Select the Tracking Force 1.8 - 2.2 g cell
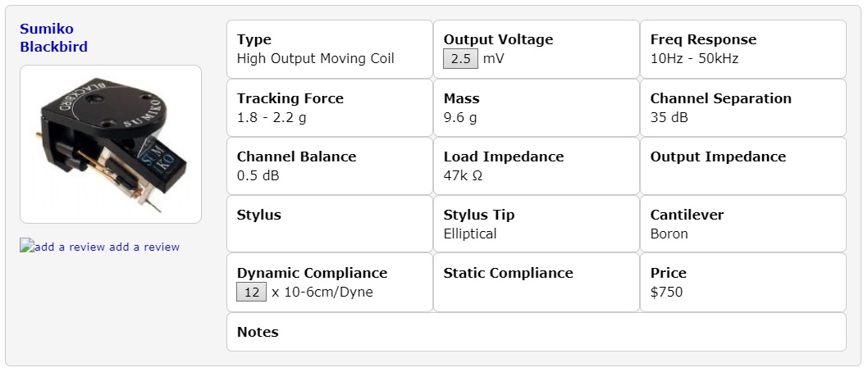 329,107
